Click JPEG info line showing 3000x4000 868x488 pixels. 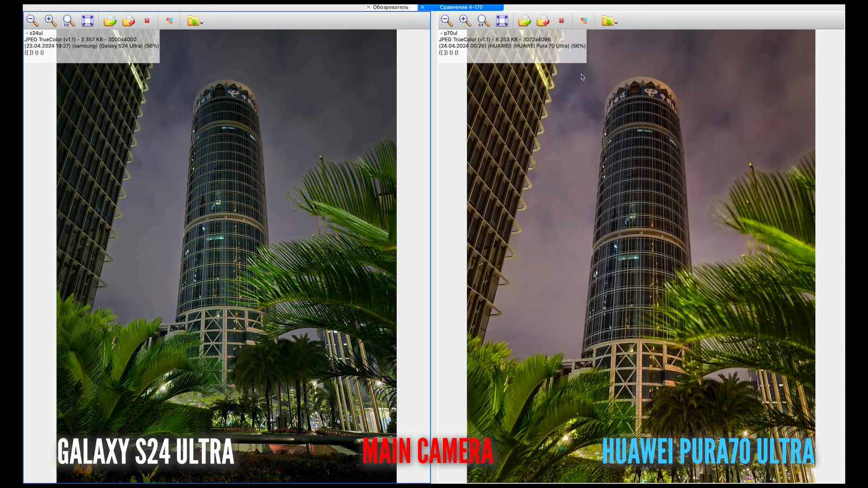[x=80, y=40]
